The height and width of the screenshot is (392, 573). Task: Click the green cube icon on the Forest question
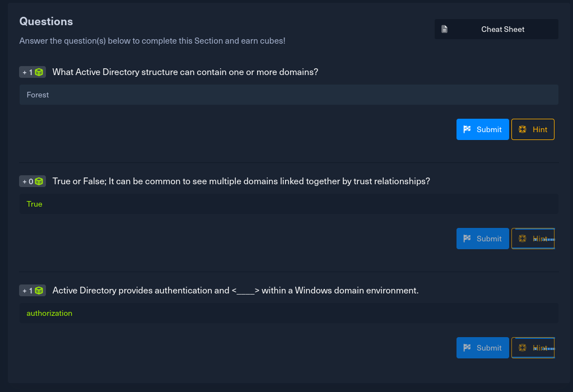(39, 72)
